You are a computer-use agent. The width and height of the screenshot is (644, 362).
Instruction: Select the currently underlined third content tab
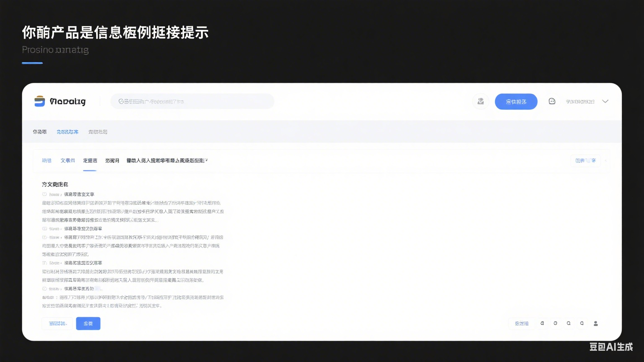(90, 160)
